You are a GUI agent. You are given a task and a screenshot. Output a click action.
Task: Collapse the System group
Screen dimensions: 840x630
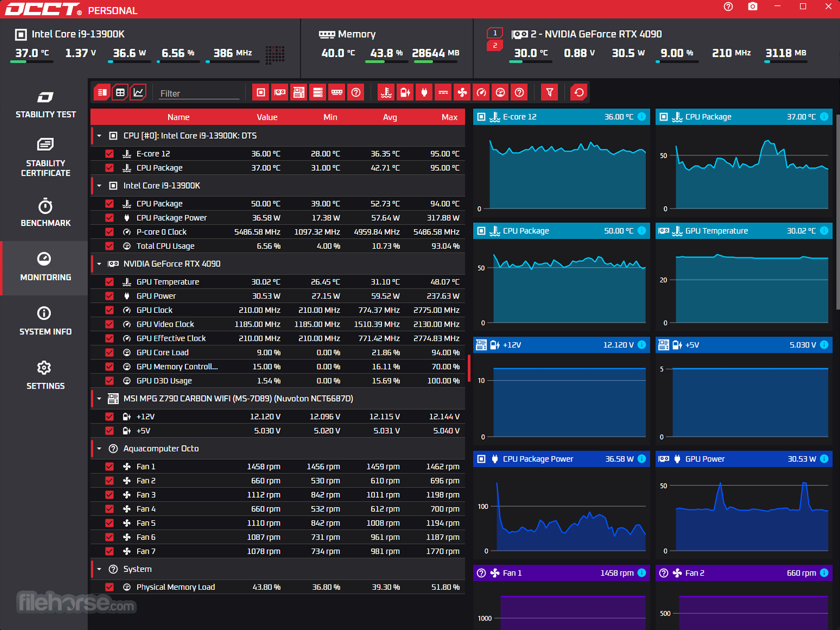coord(99,569)
